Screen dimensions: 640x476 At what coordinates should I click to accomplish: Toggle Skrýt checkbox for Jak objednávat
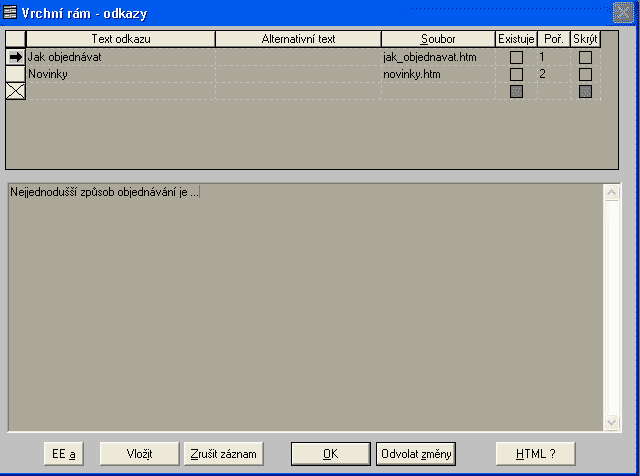(585, 57)
